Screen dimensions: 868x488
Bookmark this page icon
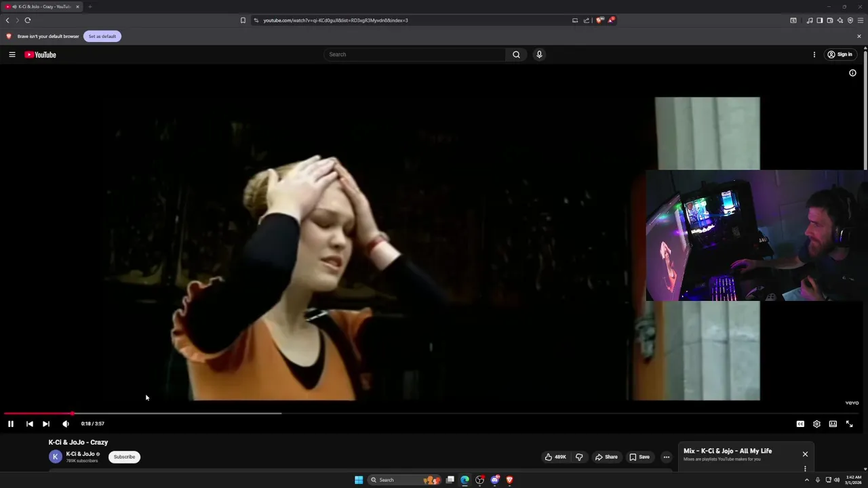pos(243,20)
